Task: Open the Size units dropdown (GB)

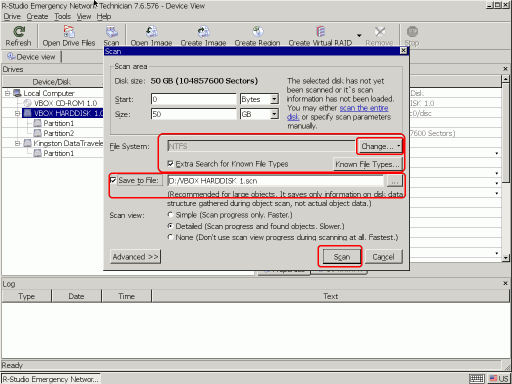Action: 274,114
